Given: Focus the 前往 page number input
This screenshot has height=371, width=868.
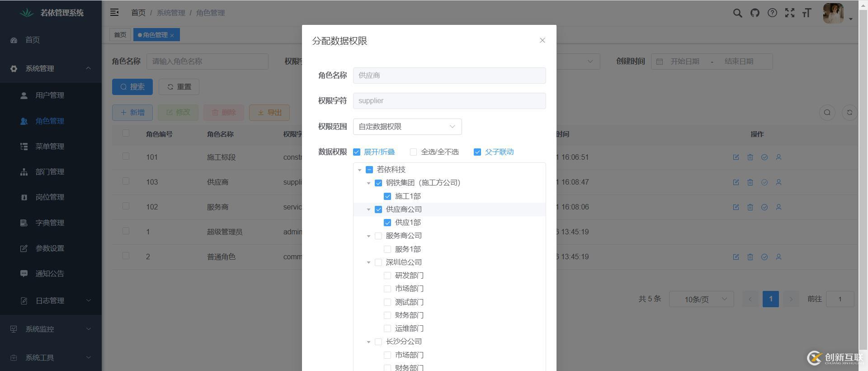Looking at the screenshot, I should (x=840, y=299).
